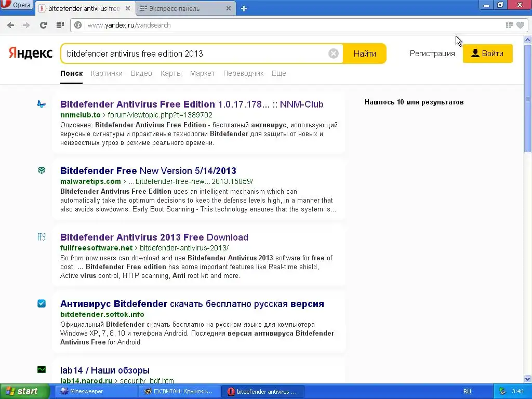Switch to bitdefender antivirus taskbar window

click(262, 391)
